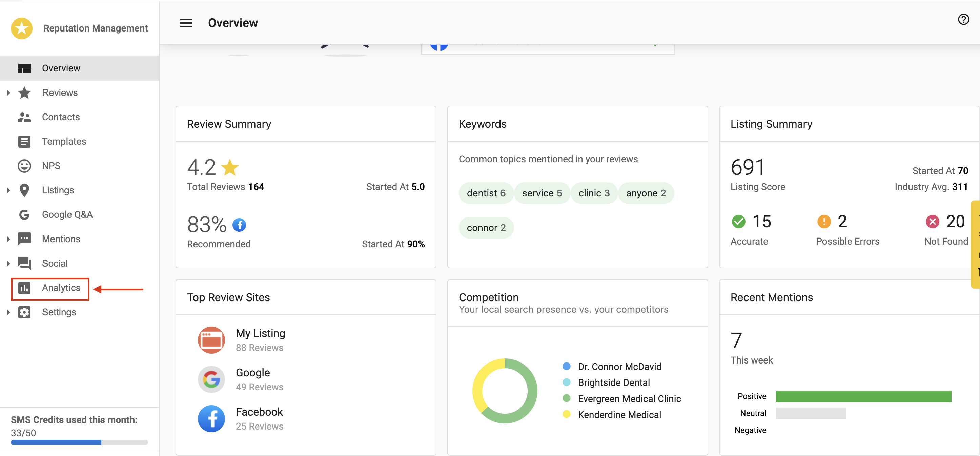Image resolution: width=980 pixels, height=456 pixels.
Task: Toggle the hamburger navigation menu
Action: point(186,23)
